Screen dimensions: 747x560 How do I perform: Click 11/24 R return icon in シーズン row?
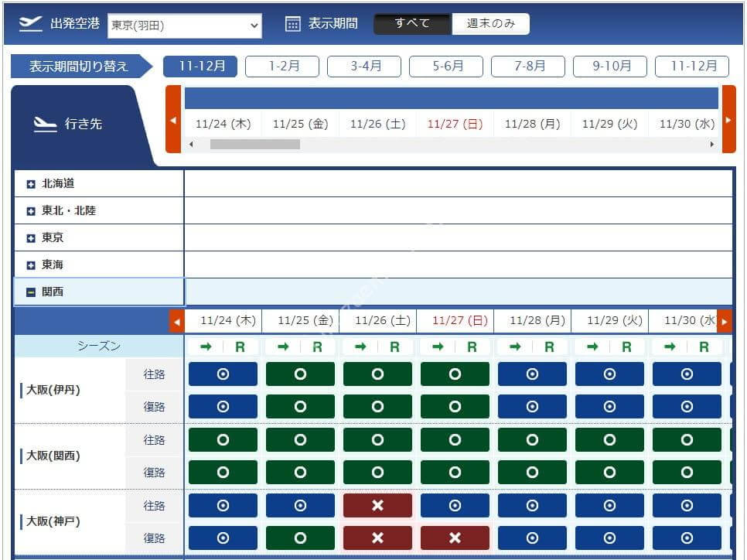coord(240,347)
